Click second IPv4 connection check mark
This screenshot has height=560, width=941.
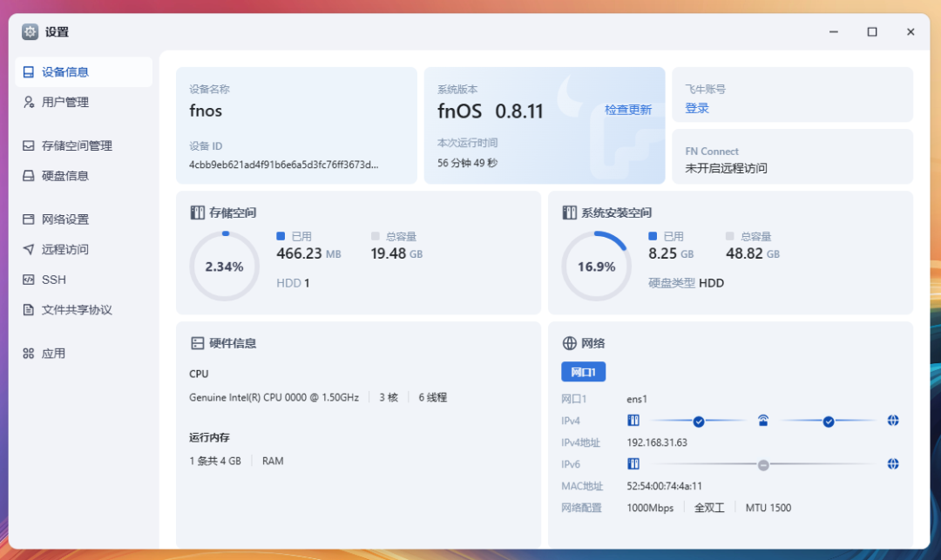[x=829, y=422]
